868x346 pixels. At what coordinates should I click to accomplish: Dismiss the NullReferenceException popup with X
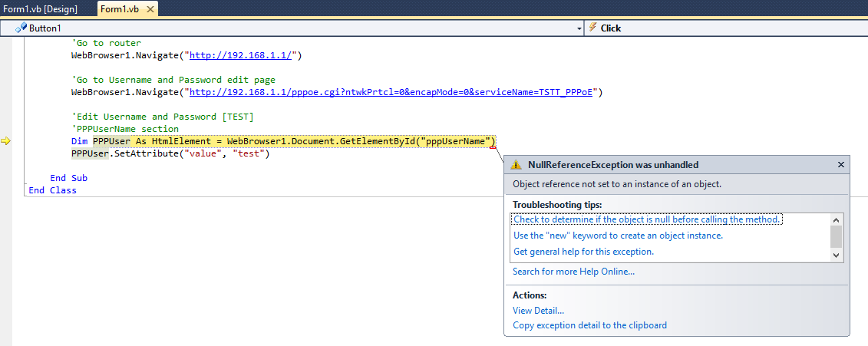pyautogui.click(x=840, y=165)
